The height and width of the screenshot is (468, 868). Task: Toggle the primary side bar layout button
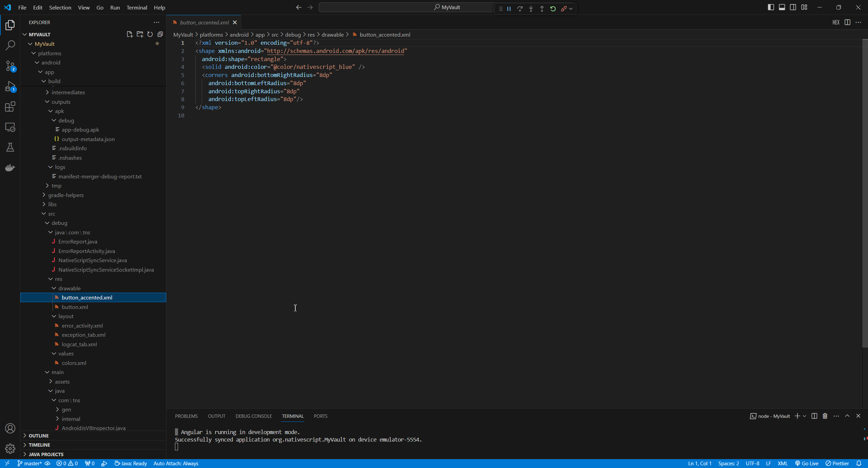click(x=771, y=7)
